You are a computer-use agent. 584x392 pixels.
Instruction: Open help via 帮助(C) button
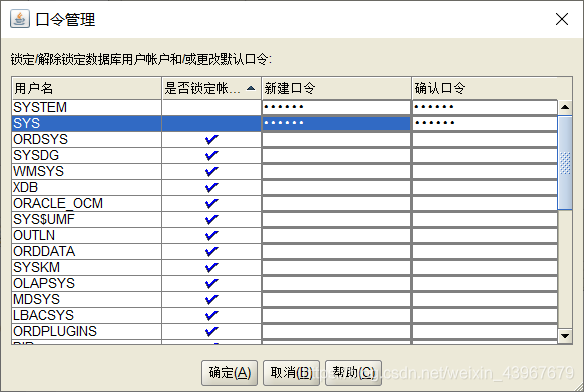(x=353, y=373)
